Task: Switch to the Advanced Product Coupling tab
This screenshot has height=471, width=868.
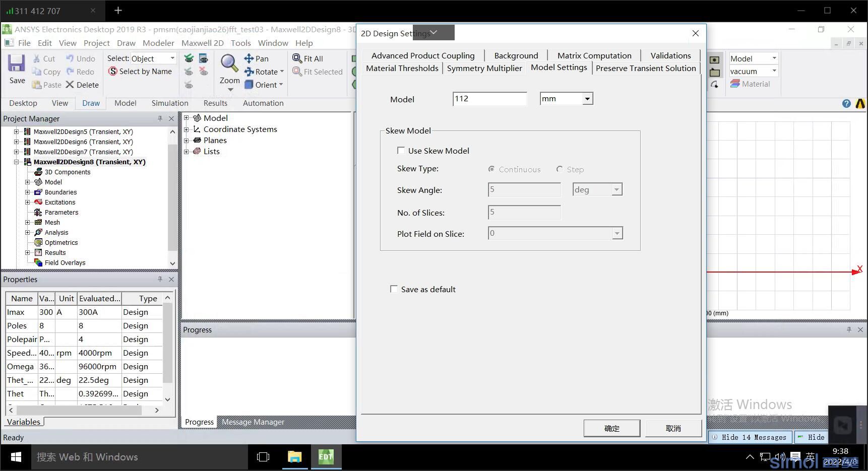Action: [423, 55]
